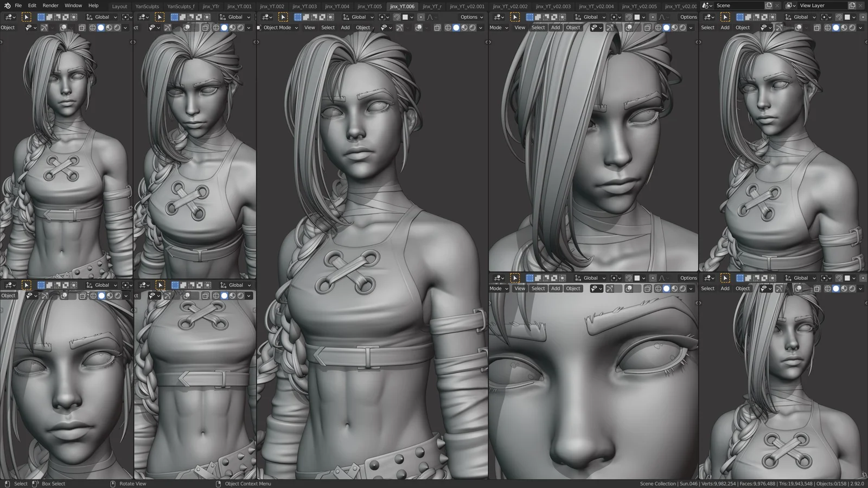Screen dimensions: 868x488
Task: Toggle the Show Overlays icon
Action: (419, 28)
